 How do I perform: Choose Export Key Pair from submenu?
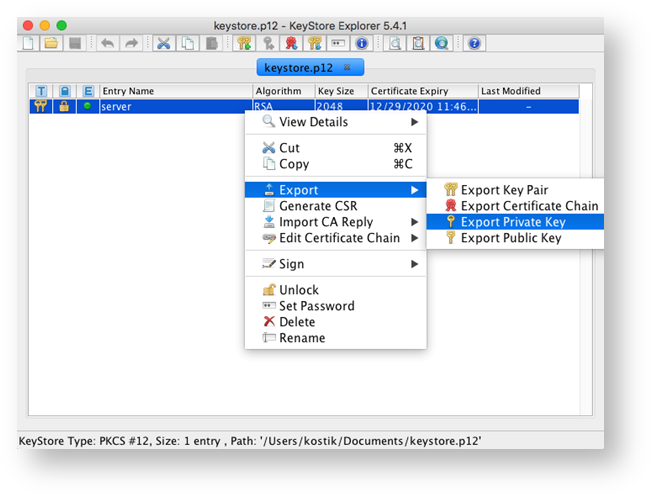[503, 190]
